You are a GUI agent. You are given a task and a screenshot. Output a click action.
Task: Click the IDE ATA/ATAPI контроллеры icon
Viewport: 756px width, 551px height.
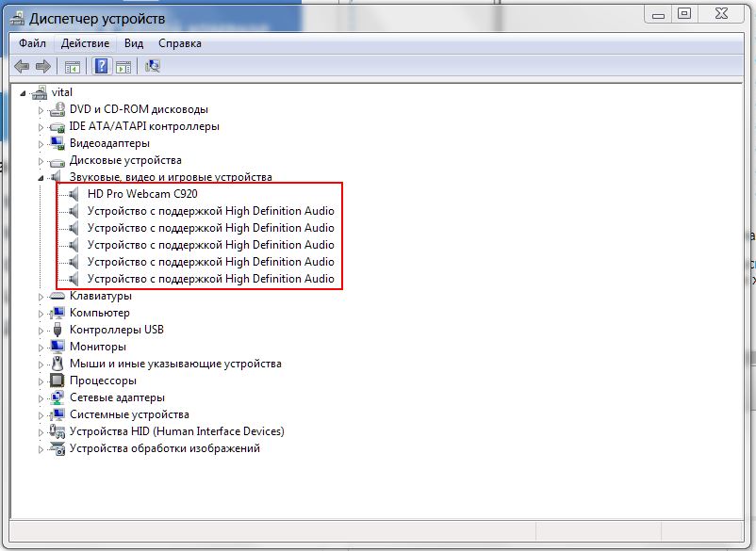pos(58,126)
